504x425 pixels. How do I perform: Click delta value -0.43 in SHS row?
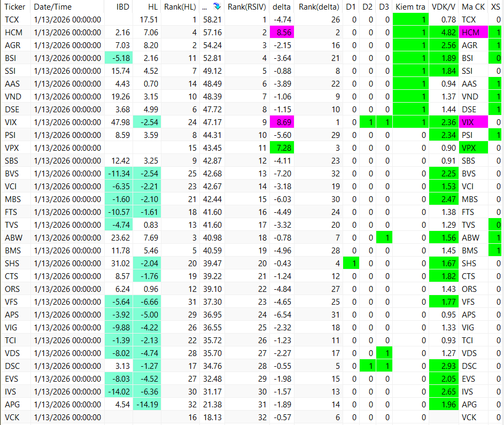[x=282, y=264]
